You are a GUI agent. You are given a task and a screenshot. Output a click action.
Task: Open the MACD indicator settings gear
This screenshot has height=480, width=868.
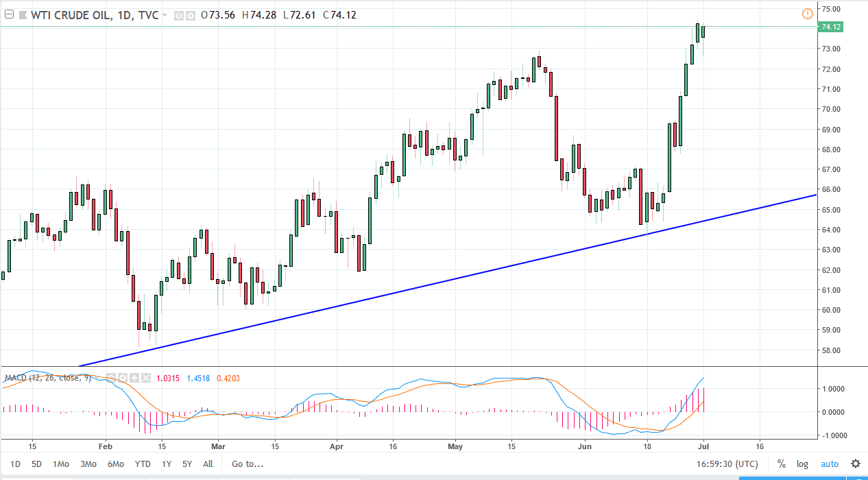(123, 378)
